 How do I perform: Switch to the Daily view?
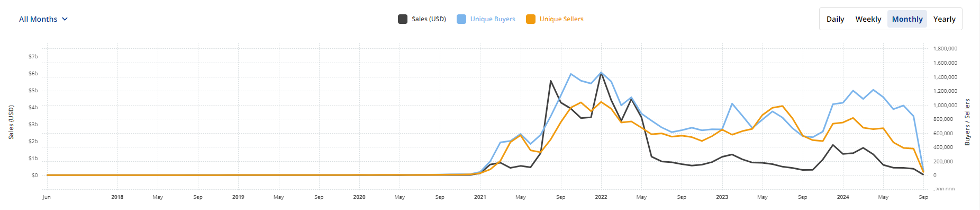coord(835,19)
